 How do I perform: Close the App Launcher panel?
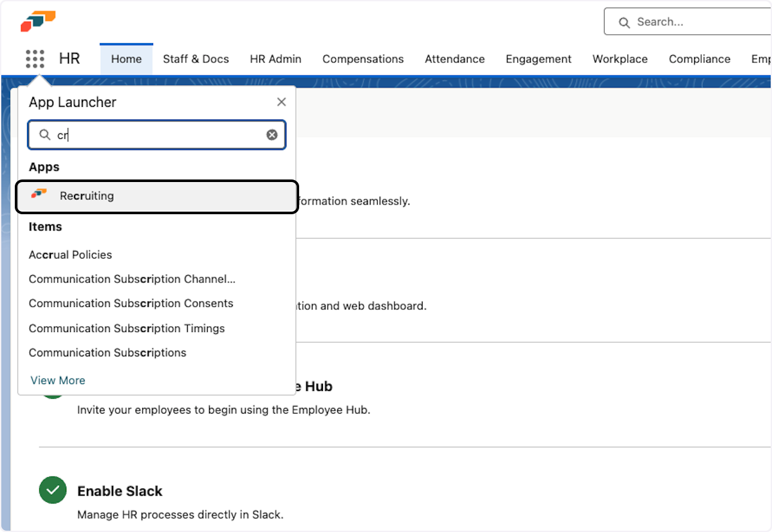click(x=281, y=102)
